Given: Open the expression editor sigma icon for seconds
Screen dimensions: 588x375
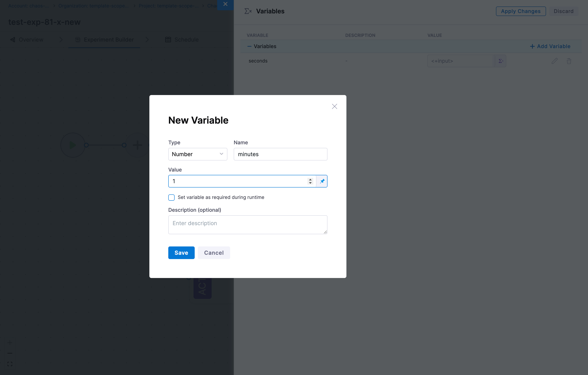Looking at the screenshot, I should 501,61.
